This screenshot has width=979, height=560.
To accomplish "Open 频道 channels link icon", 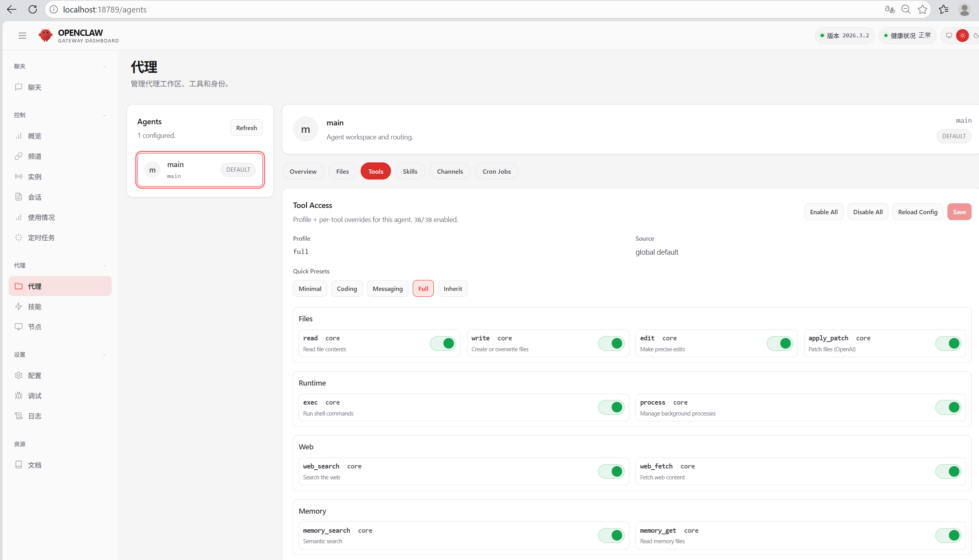I will (x=19, y=156).
